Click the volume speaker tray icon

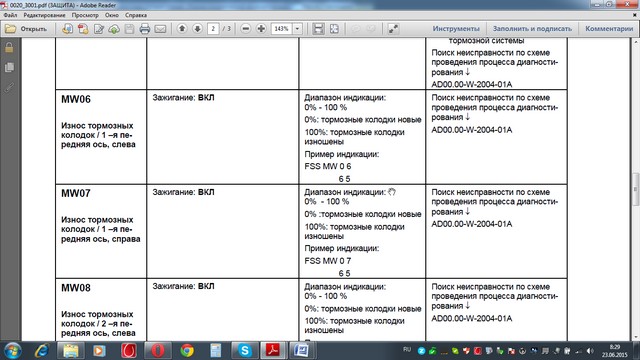pos(590,351)
